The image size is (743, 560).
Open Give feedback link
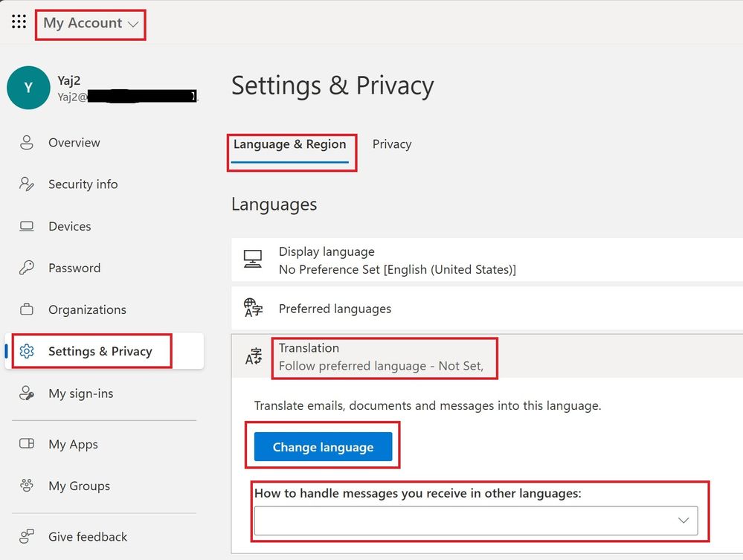(88, 536)
